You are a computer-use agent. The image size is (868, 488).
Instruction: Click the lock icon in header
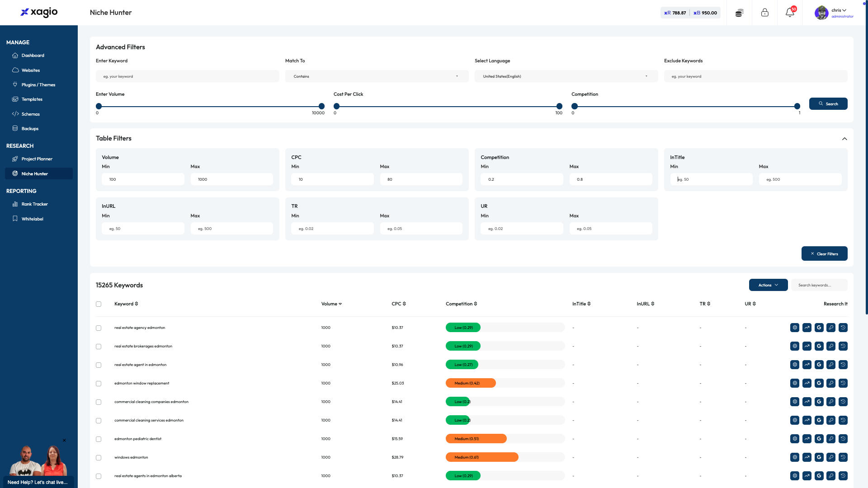point(764,13)
